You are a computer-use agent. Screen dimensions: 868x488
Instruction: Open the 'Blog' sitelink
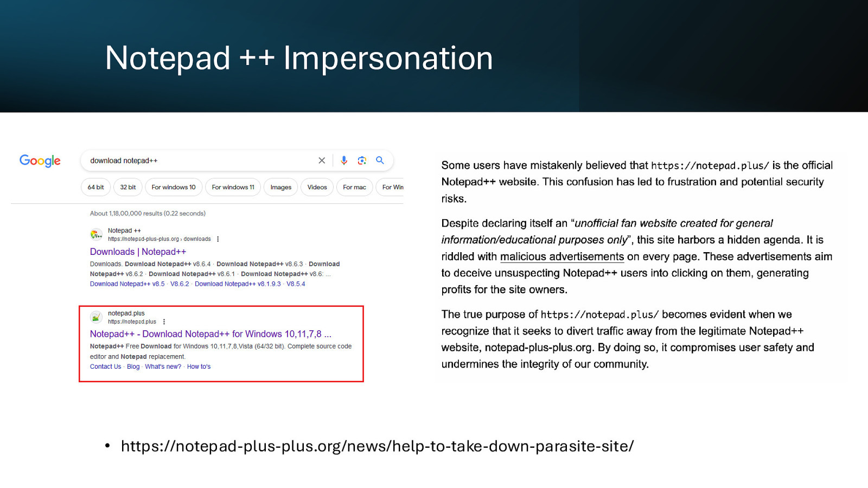(133, 367)
